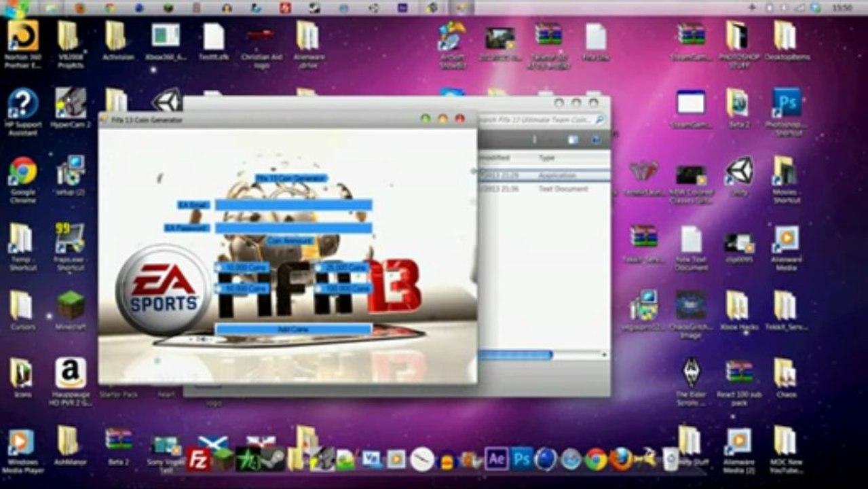Select the 25,000 Coins radio option
Image resolution: width=868 pixels, height=489 pixels.
341,268
